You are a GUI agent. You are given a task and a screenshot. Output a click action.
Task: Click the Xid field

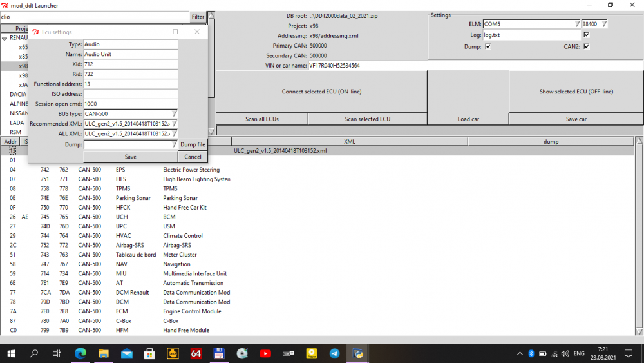pos(131,64)
